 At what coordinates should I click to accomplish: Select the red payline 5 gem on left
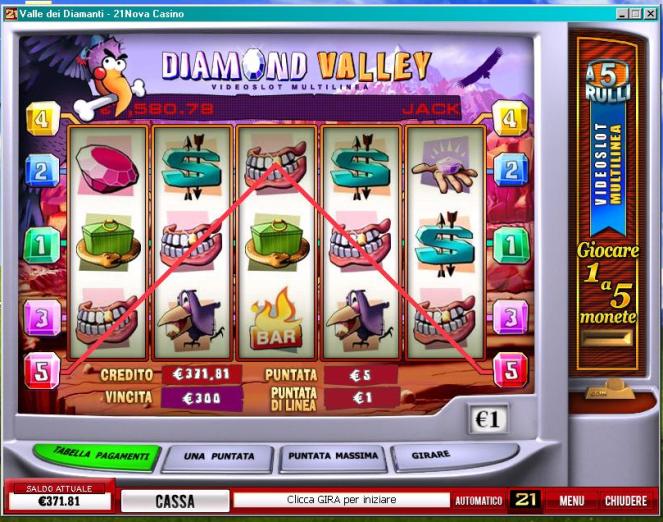[42, 371]
